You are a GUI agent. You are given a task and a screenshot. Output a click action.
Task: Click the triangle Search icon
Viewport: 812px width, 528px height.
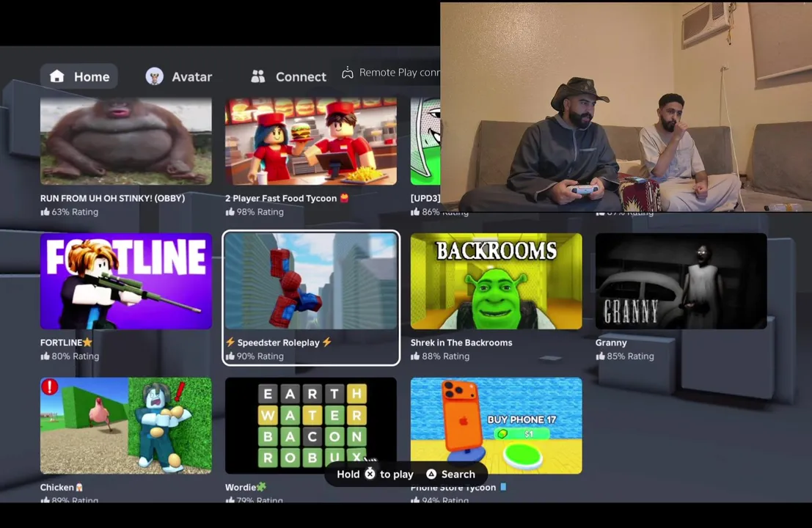431,474
